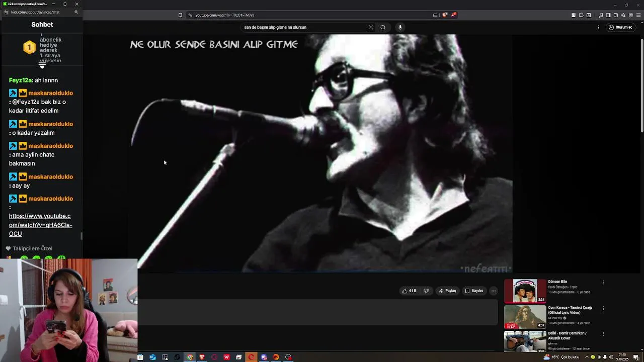Adjust system volume speaker icon
This screenshot has height=362, width=644.
[x=611, y=357]
